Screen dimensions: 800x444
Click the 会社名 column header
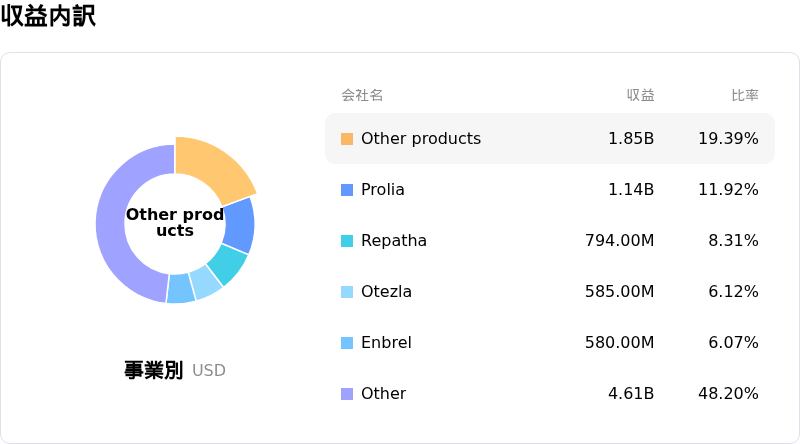pos(362,96)
